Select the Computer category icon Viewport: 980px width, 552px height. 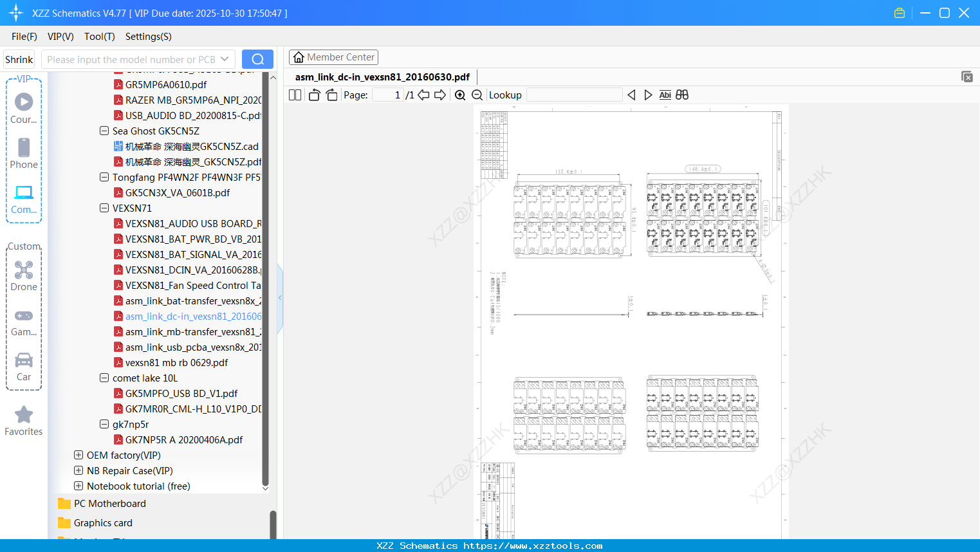[24, 199]
